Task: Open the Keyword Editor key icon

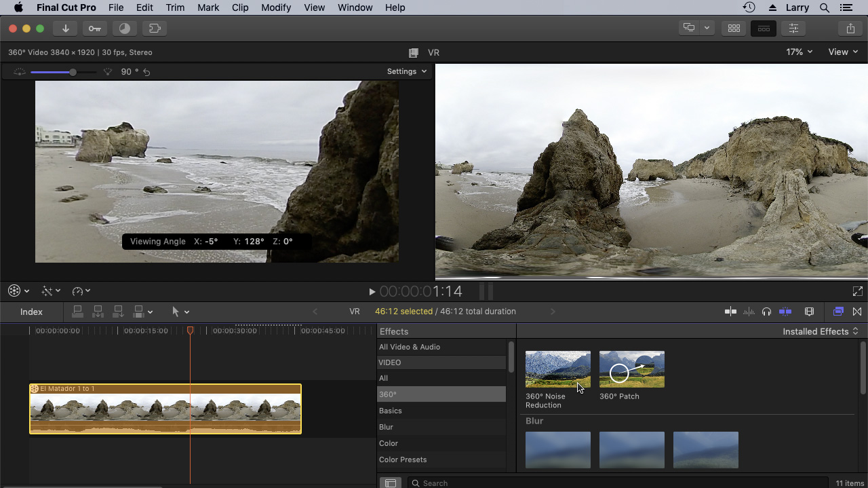Action: coord(95,29)
